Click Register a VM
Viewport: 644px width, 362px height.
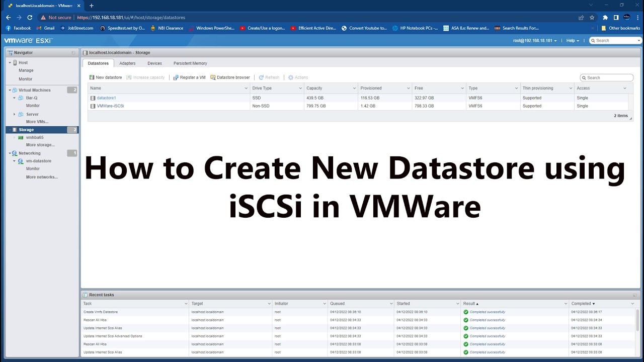[189, 77]
